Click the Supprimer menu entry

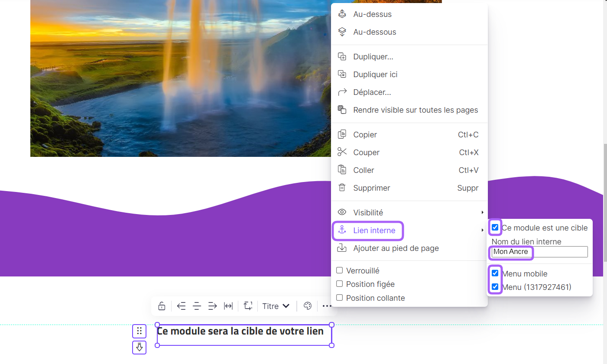(x=409, y=188)
